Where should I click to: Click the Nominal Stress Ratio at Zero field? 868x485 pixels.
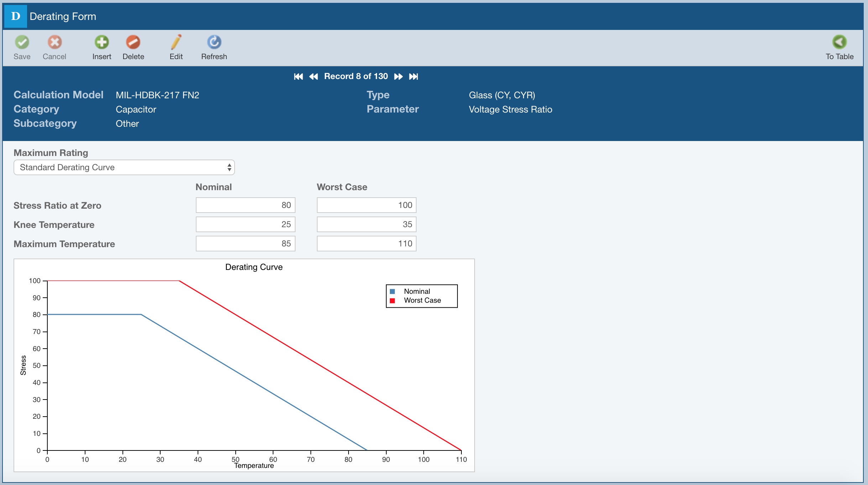[x=245, y=205]
